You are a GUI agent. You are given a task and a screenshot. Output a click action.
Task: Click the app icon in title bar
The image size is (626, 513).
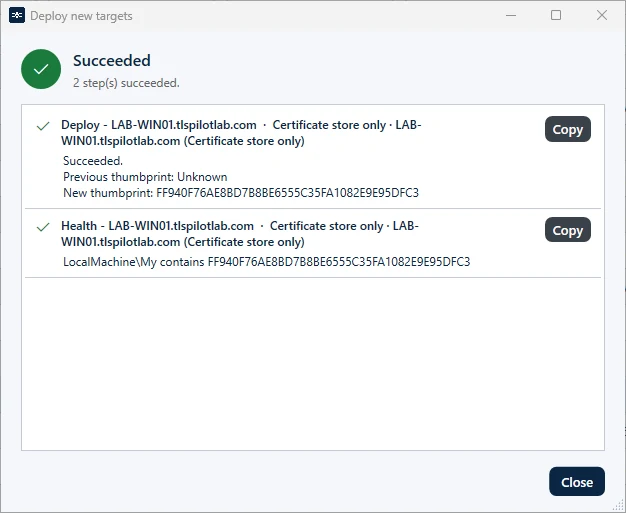point(17,16)
